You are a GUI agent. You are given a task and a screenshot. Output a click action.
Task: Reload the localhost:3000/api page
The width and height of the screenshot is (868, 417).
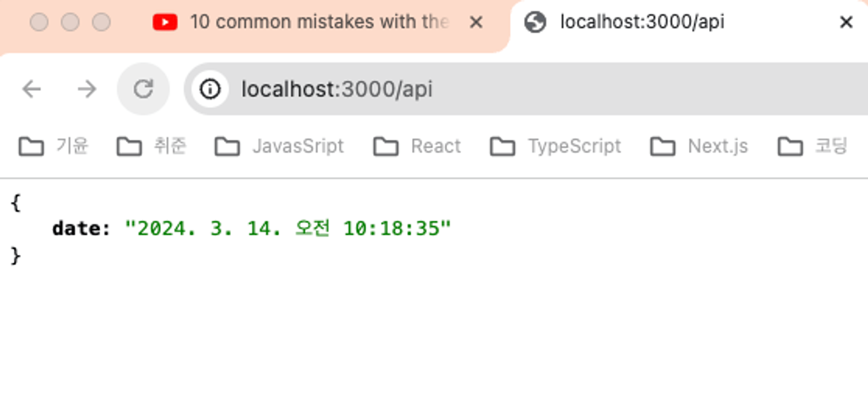[x=143, y=89]
